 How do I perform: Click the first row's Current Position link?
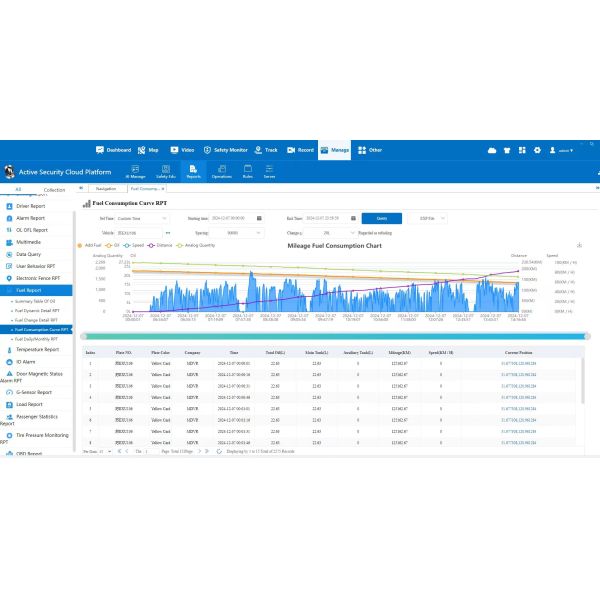click(518, 363)
